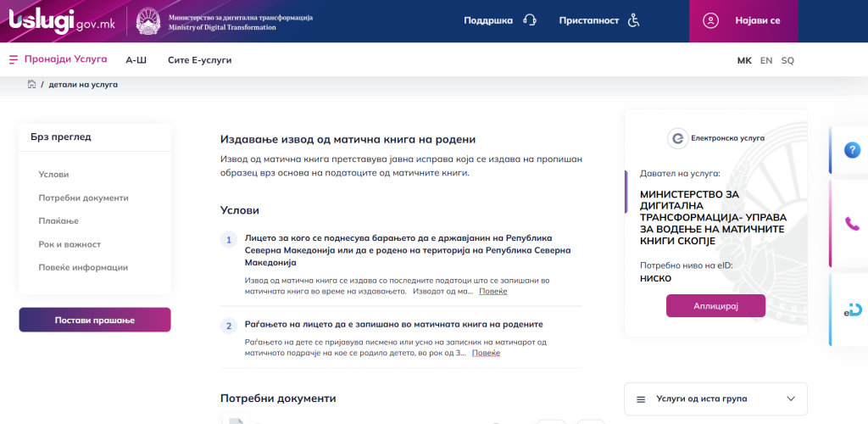Click the heading Издавање извод од матична книга на родени
Image resolution: width=868 pixels, height=424 pixels.
point(348,139)
